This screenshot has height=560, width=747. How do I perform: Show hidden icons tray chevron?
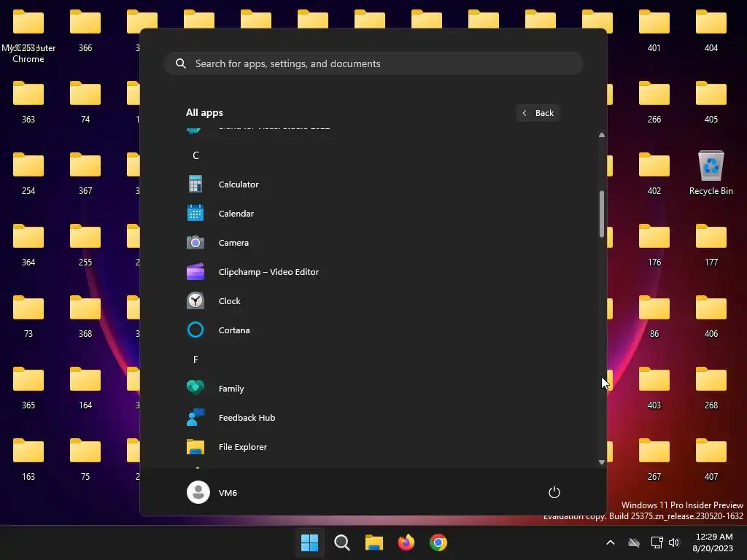point(611,542)
